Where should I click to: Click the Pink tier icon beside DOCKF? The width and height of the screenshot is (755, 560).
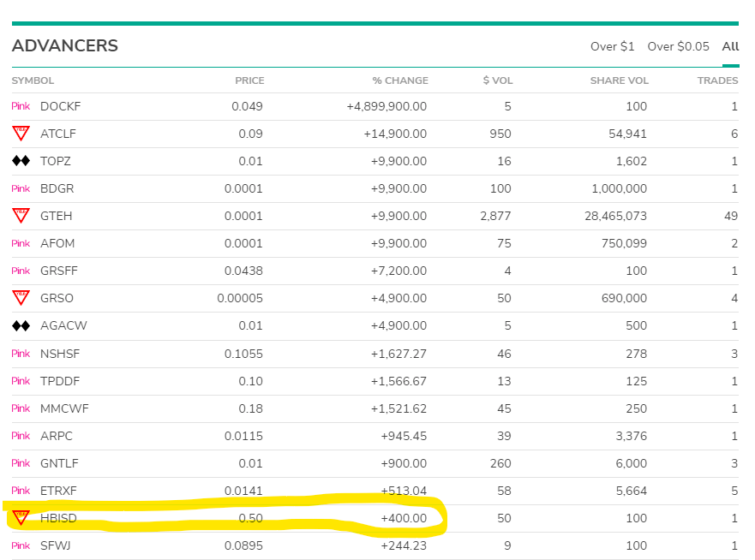pyautogui.click(x=21, y=106)
